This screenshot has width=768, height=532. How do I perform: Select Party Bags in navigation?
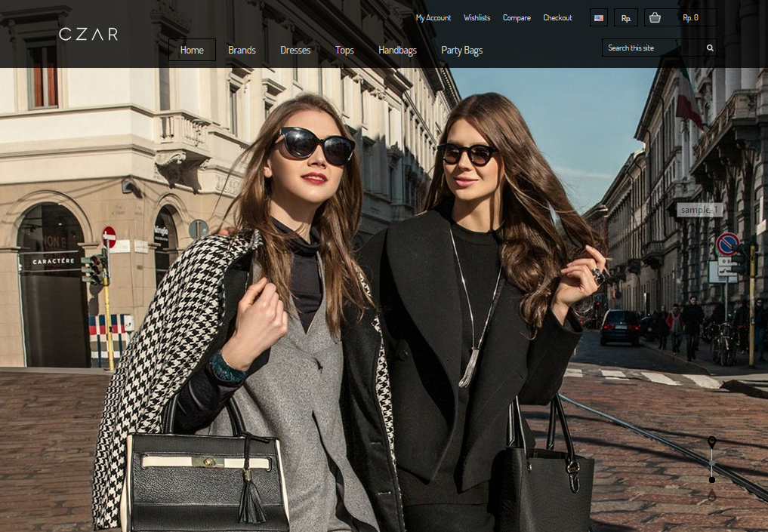point(461,51)
